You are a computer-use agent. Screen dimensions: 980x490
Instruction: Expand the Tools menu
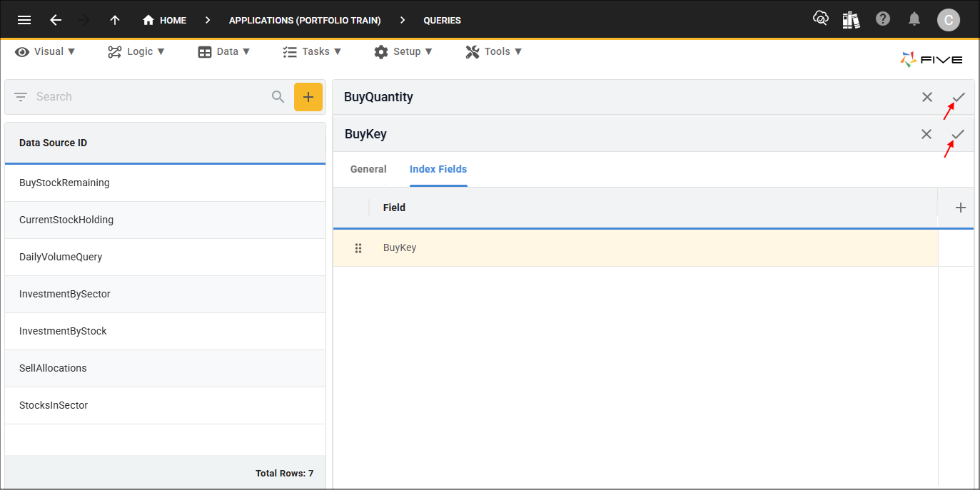(494, 51)
